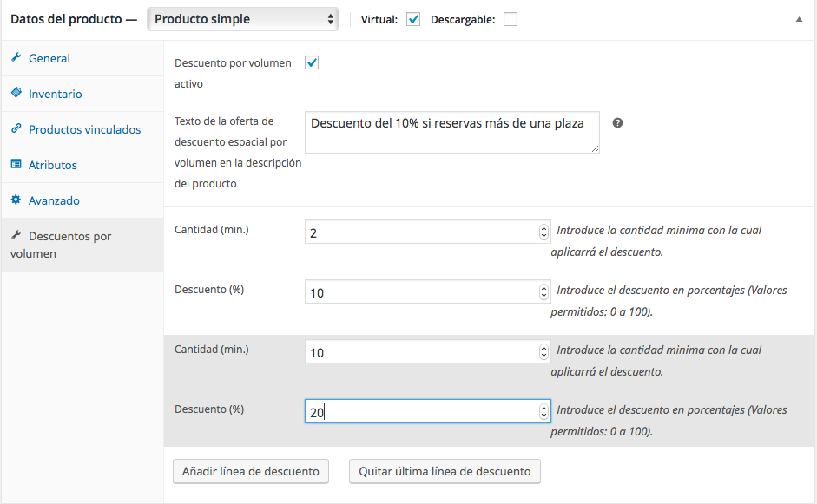Viewport: 817px width, 504px height.
Task: Select the Descuentos por volumen tab
Action: pyautogui.click(x=82, y=245)
